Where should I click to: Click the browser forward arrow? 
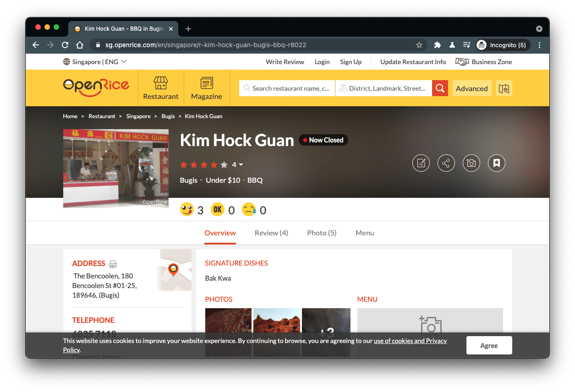click(x=50, y=45)
